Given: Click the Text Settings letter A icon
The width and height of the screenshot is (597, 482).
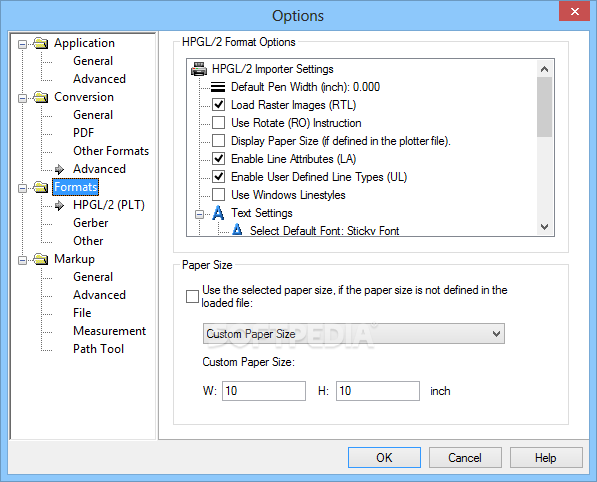Looking at the screenshot, I should 218,213.
